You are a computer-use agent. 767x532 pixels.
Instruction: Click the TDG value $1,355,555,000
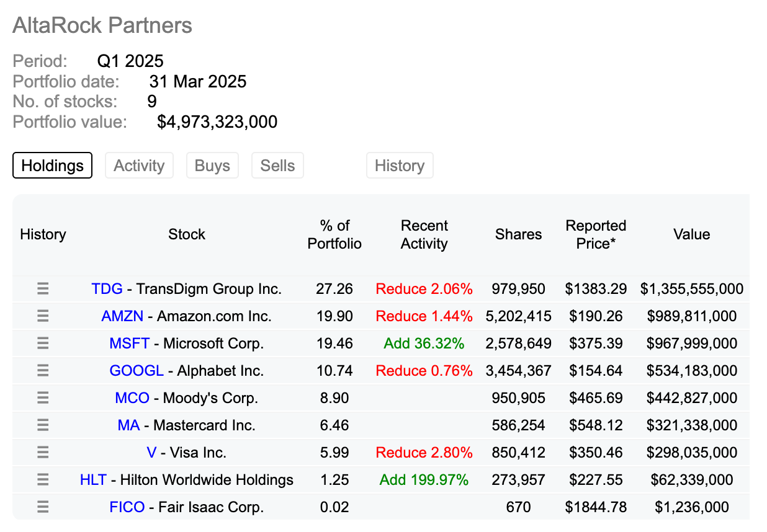[x=692, y=289]
